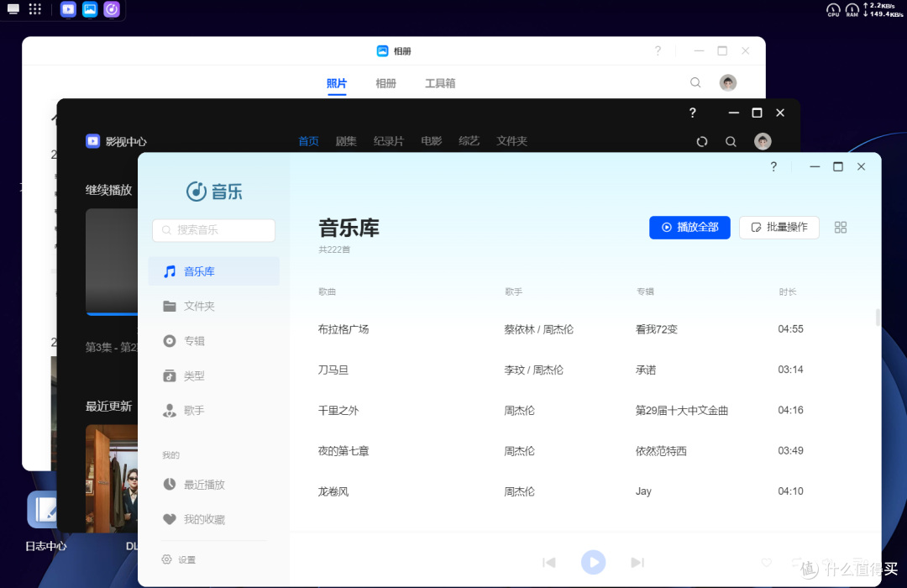Select song 千里之外
This screenshot has height=588, width=907.
click(x=338, y=410)
